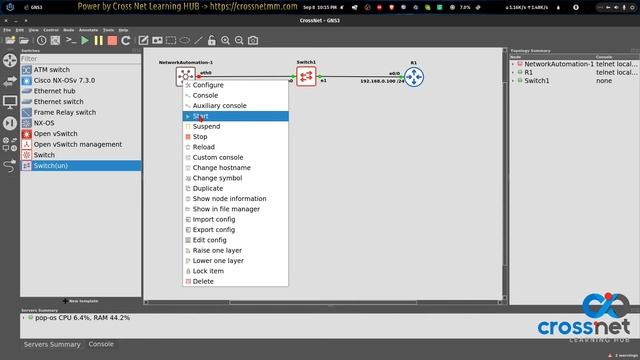Select the insert picture tool

coord(157,40)
